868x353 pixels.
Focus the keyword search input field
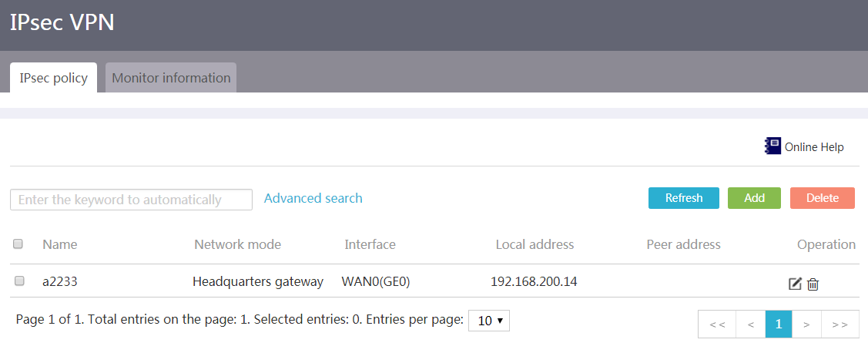pos(131,200)
